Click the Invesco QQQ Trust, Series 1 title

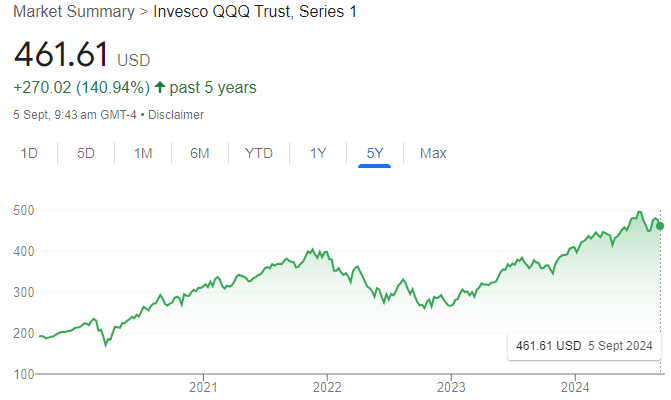pos(255,12)
